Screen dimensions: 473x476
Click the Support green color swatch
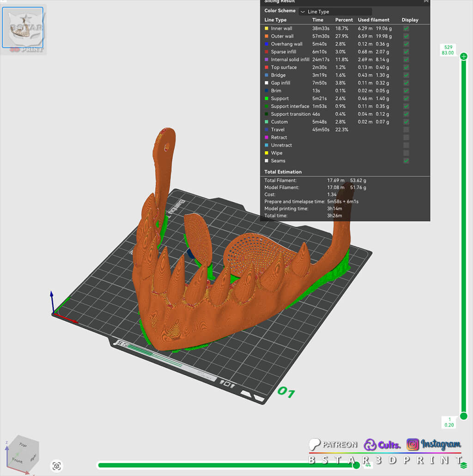pyautogui.click(x=267, y=98)
